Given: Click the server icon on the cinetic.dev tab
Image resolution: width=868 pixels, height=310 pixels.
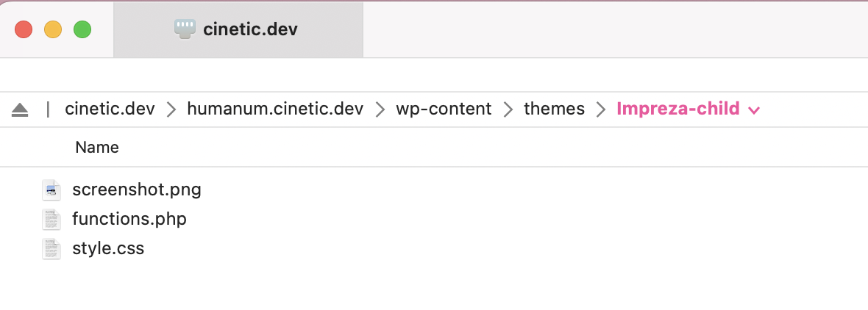Looking at the screenshot, I should pyautogui.click(x=185, y=29).
